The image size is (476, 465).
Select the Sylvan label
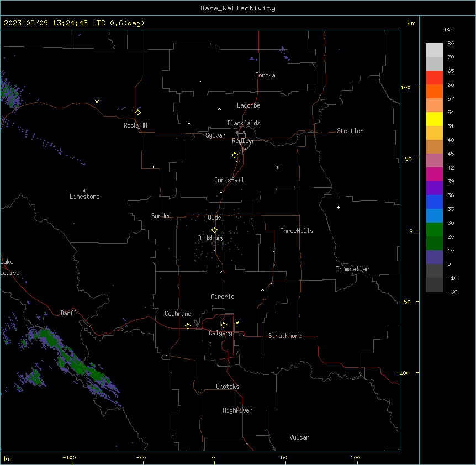point(215,135)
